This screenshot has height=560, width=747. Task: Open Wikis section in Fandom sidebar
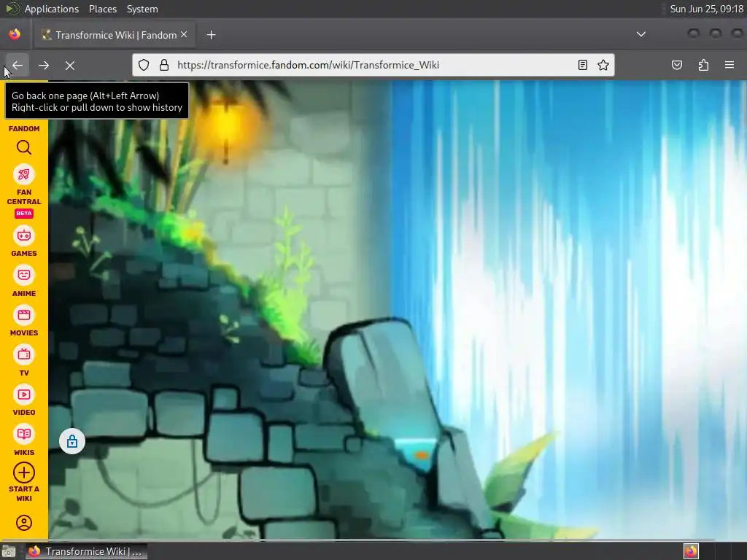(24, 440)
